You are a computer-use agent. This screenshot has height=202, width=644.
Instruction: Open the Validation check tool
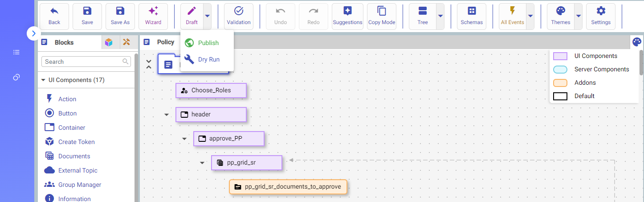pos(238,12)
